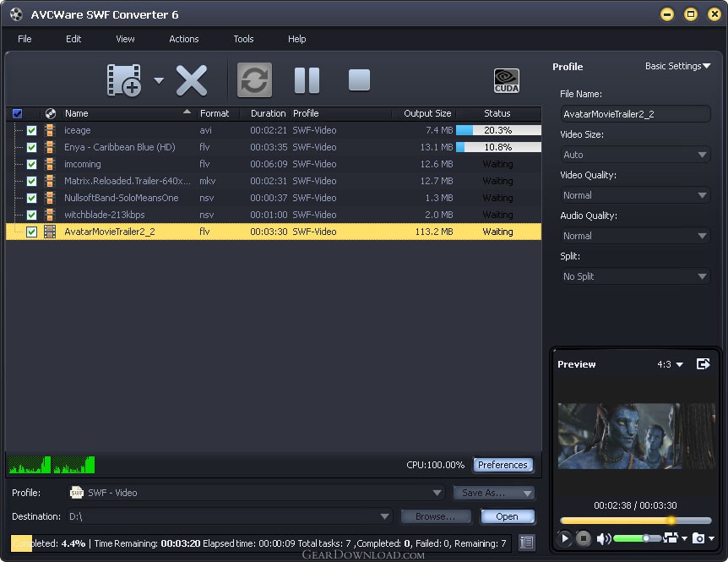Toggle the select-all checkbox in list header
The image size is (728, 562).
(x=17, y=113)
